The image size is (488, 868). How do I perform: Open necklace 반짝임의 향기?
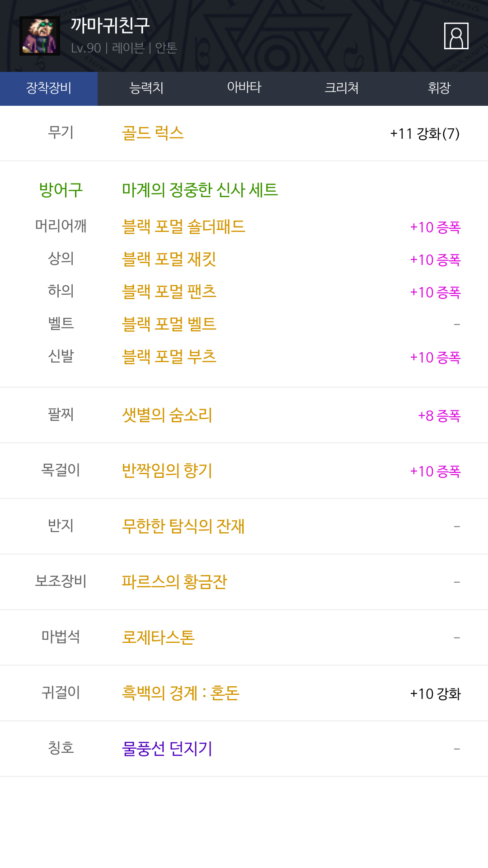point(167,471)
